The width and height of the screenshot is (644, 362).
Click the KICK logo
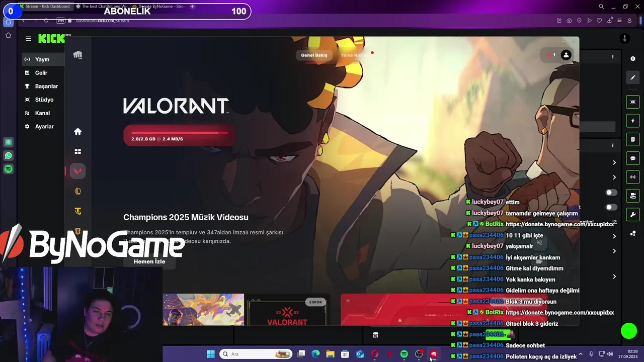[x=52, y=39]
